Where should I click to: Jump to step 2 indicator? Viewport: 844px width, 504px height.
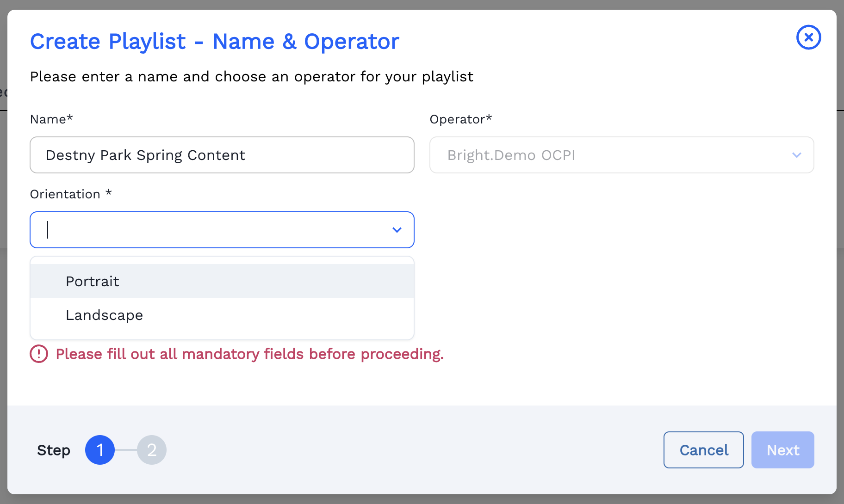tap(152, 450)
